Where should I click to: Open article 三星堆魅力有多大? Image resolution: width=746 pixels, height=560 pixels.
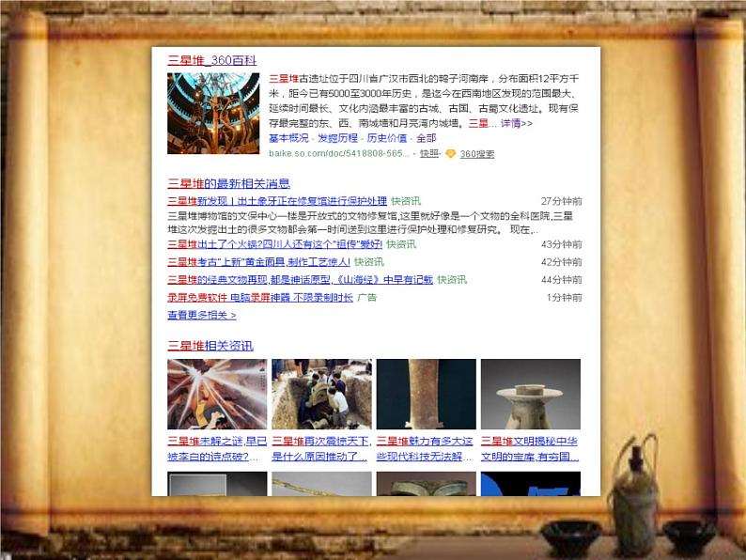click(425, 449)
